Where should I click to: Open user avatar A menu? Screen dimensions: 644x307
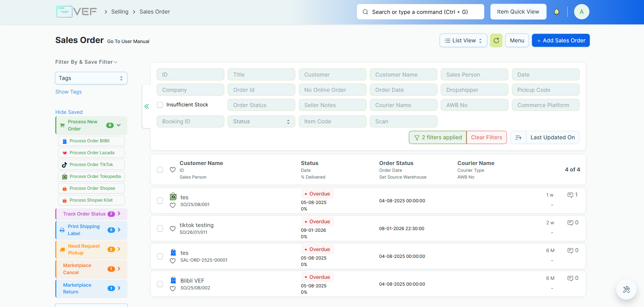coord(581,12)
